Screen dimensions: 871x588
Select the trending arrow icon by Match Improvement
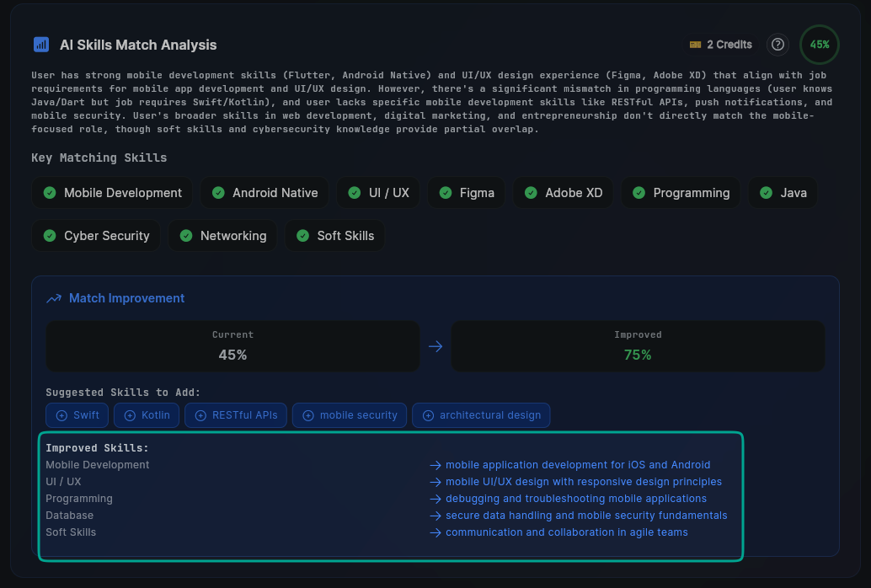[54, 297]
